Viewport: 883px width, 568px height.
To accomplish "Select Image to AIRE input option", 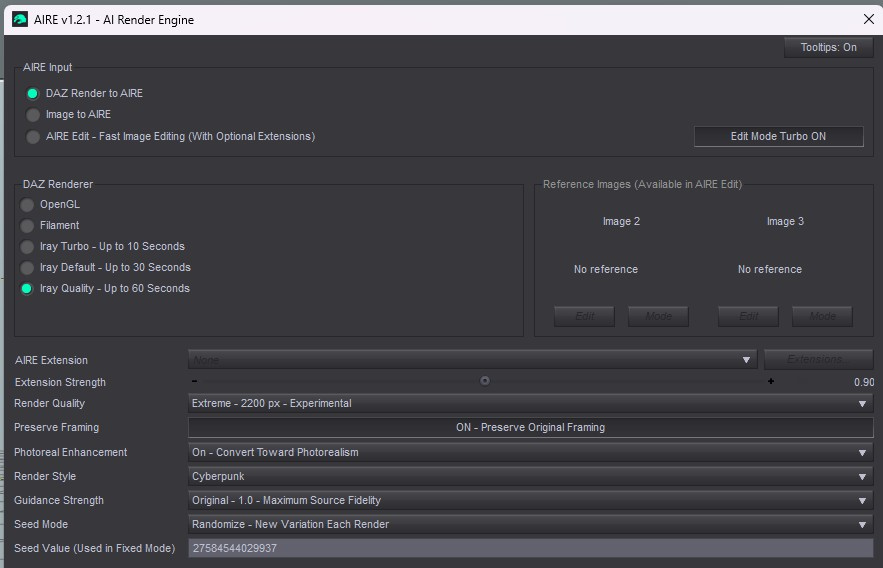I will [x=69, y=114].
